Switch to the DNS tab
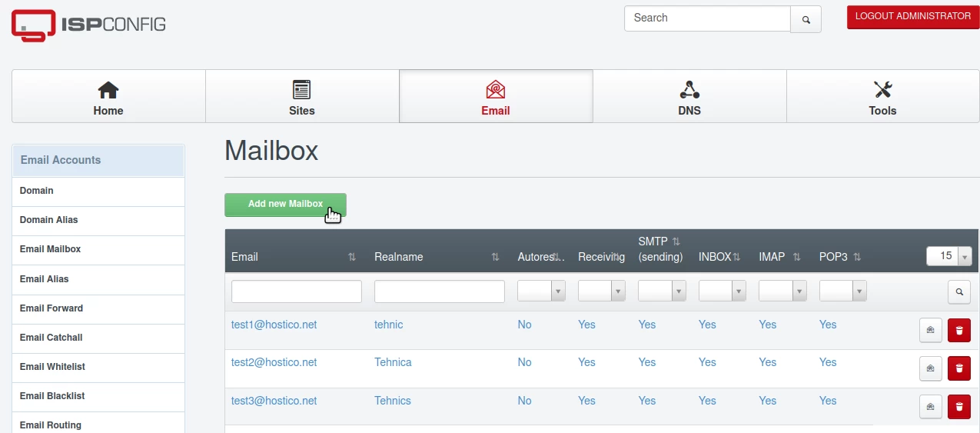This screenshot has width=980, height=433. pos(689,97)
